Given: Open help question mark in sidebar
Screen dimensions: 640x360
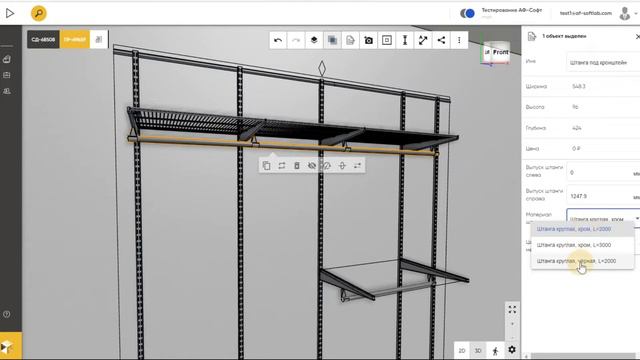Looking at the screenshot, I should [x=7, y=314].
